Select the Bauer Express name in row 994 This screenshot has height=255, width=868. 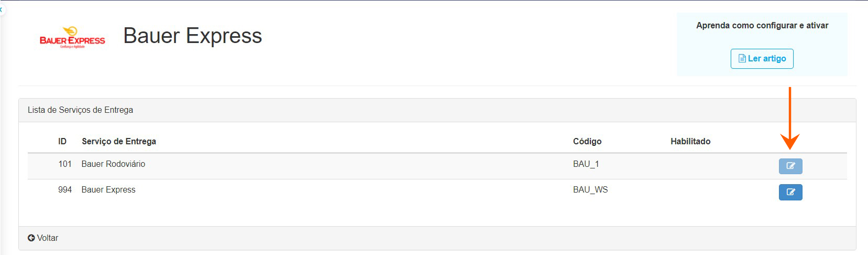click(108, 190)
